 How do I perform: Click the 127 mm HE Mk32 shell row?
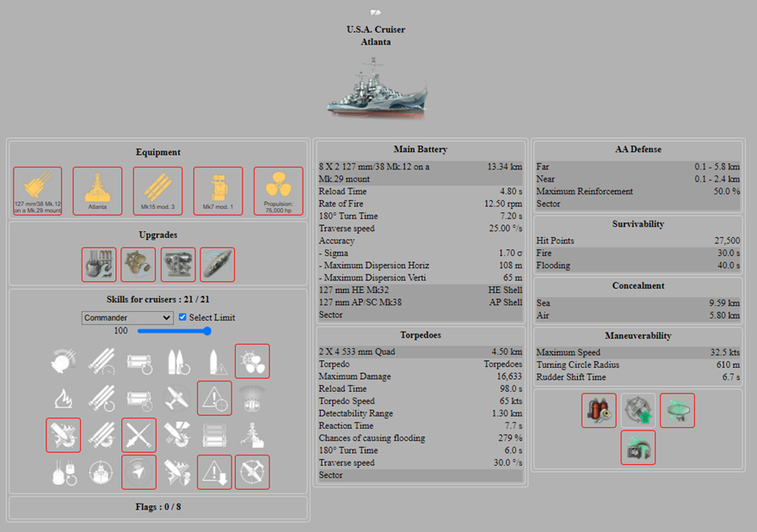coord(420,290)
